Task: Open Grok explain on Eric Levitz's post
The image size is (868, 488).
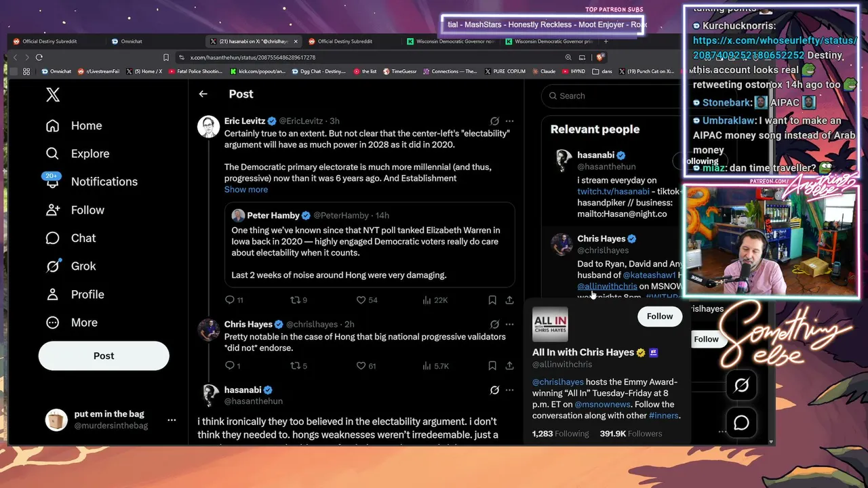Action: click(494, 121)
